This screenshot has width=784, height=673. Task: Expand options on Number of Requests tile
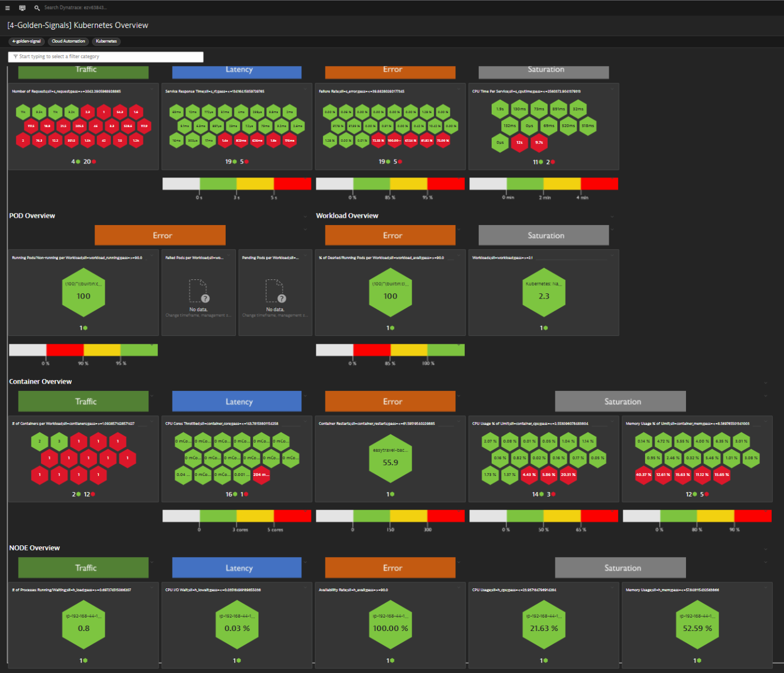[x=152, y=88]
